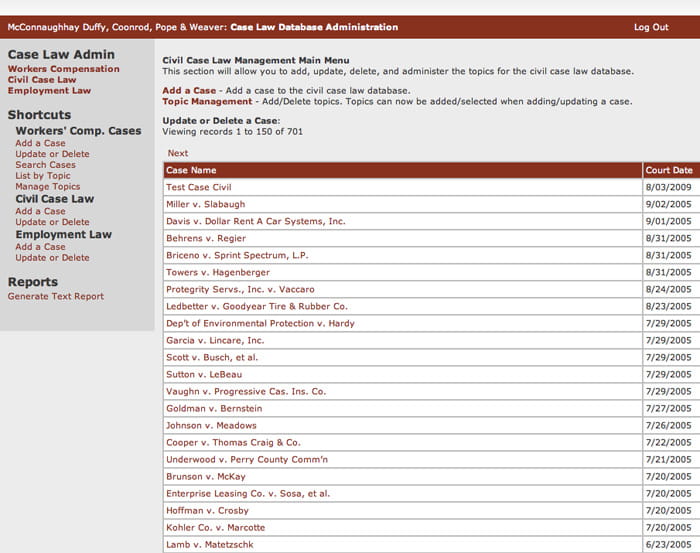Open the Test Case Civil record
Viewport: 700px width, 553px height.
(x=199, y=187)
